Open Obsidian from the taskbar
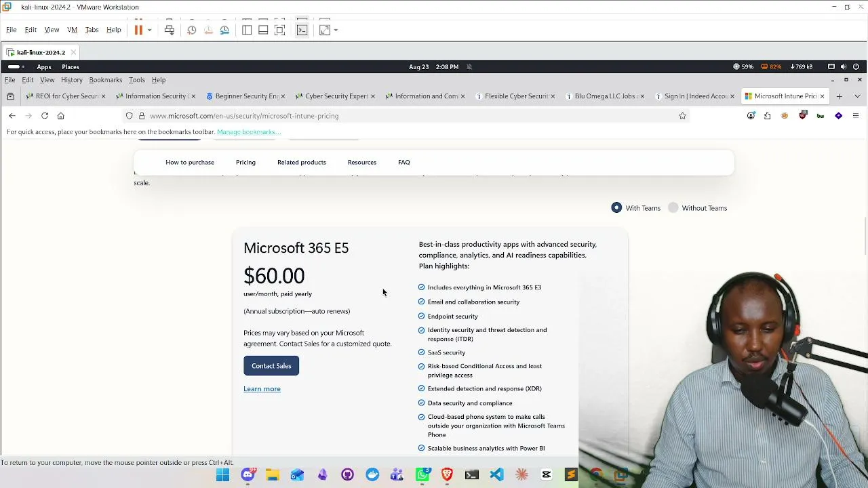The width and height of the screenshot is (868, 488). click(323, 475)
